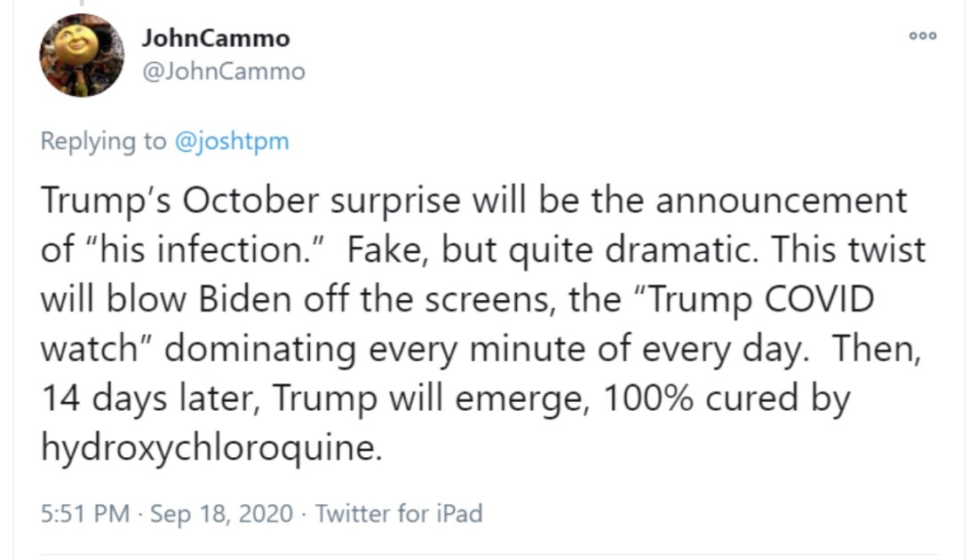977x560 pixels.
Task: Click the word "hydroxychloroquine" in the tweet
Action: click(x=210, y=447)
